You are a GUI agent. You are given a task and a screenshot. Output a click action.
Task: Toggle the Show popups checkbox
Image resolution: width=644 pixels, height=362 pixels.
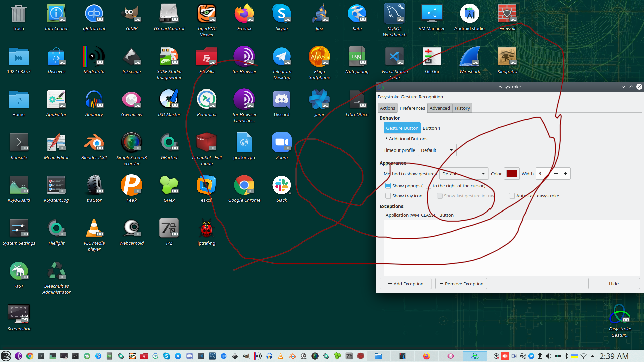388,186
